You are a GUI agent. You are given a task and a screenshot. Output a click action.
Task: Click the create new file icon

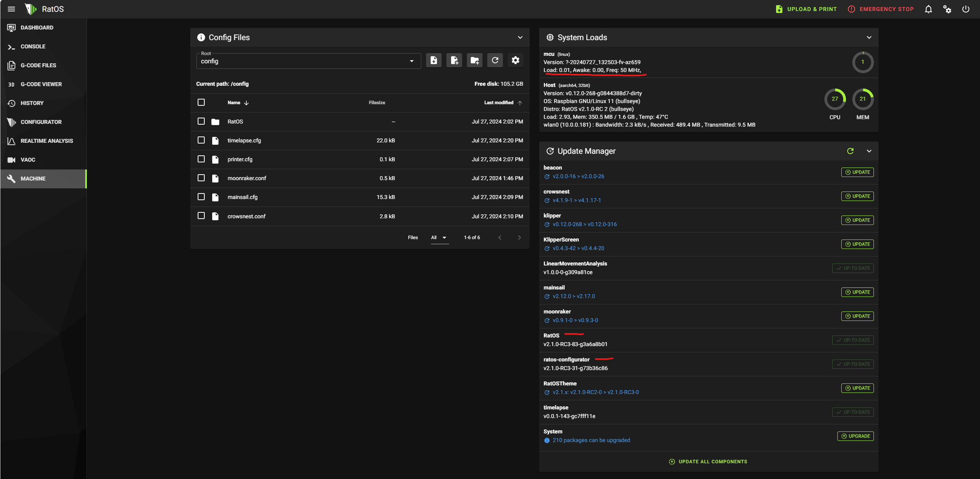pos(454,60)
